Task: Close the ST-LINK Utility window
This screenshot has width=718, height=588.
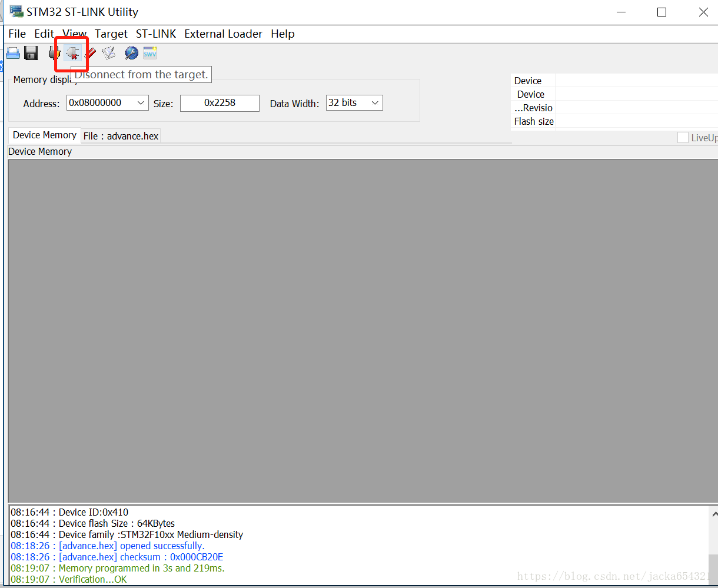Action: [x=703, y=12]
